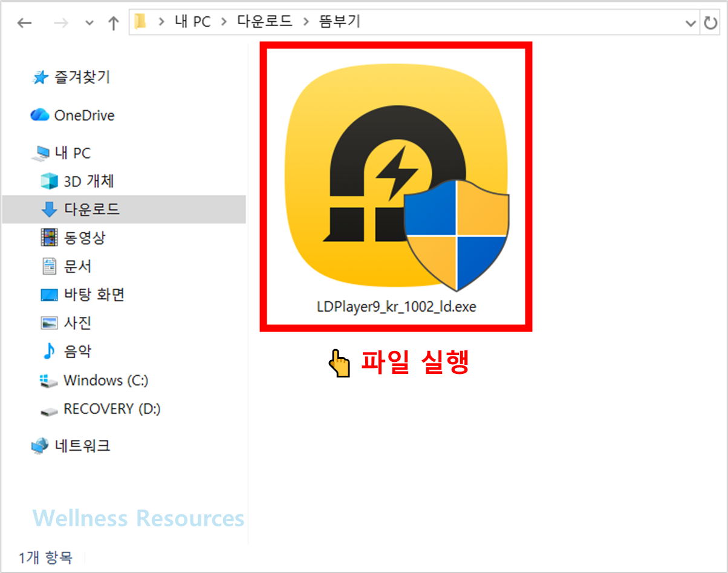The height and width of the screenshot is (573, 728).
Task: Click the 음악 music note icon
Action: (48, 352)
